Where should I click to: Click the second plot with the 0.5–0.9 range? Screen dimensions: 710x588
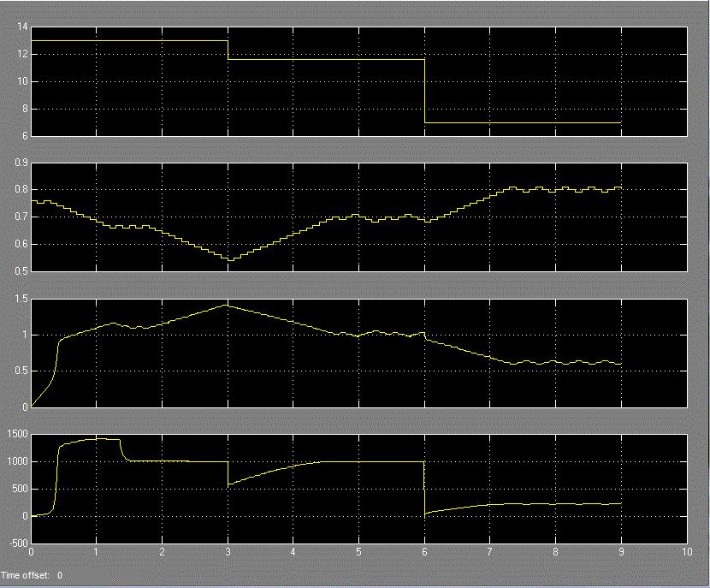359,217
